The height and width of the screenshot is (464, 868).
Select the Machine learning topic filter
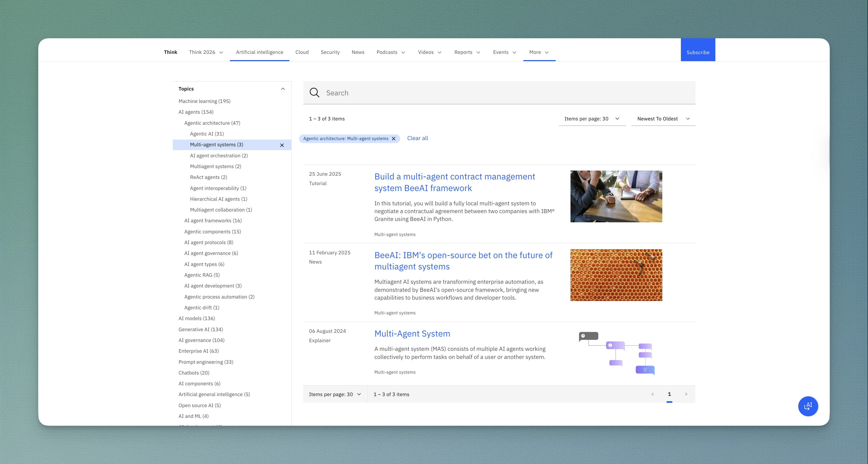tap(204, 101)
